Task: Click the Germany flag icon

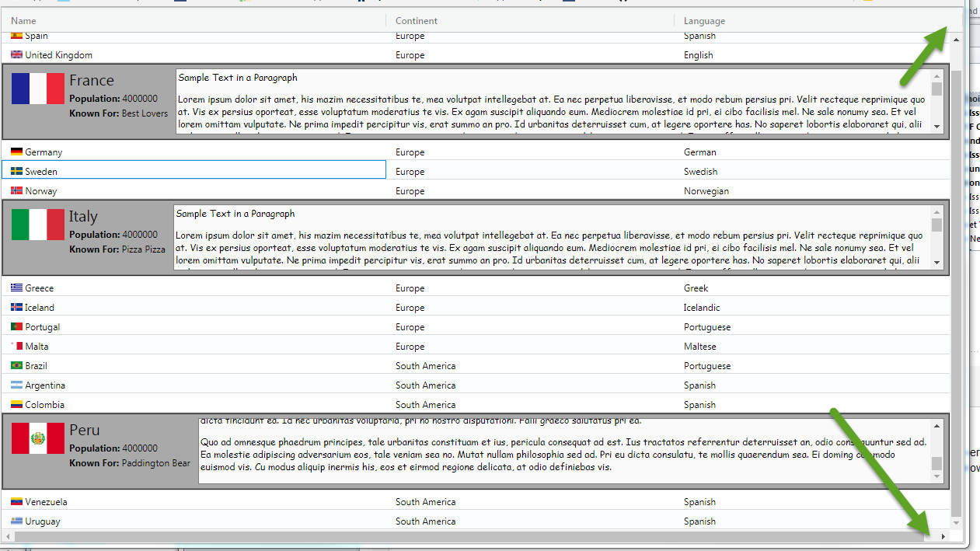Action: (x=16, y=152)
